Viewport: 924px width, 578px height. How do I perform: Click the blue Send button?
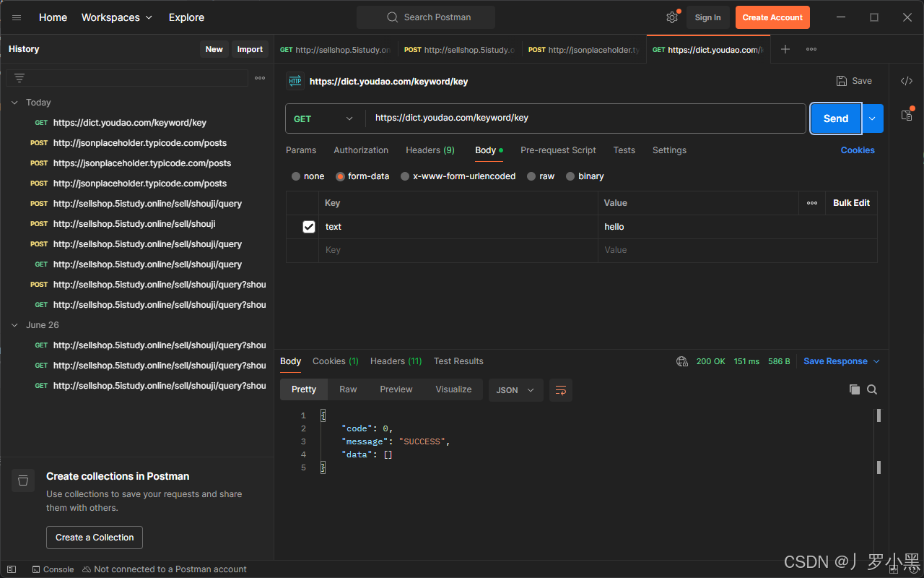click(x=836, y=118)
